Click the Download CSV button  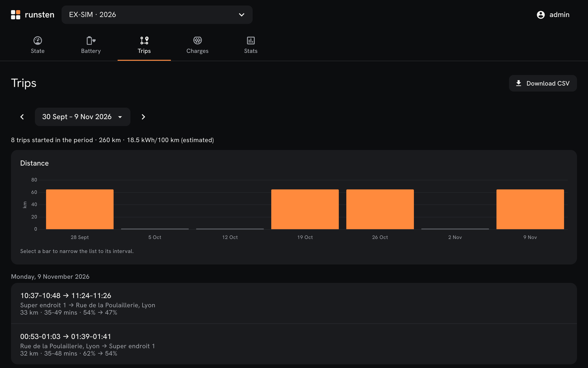(543, 83)
